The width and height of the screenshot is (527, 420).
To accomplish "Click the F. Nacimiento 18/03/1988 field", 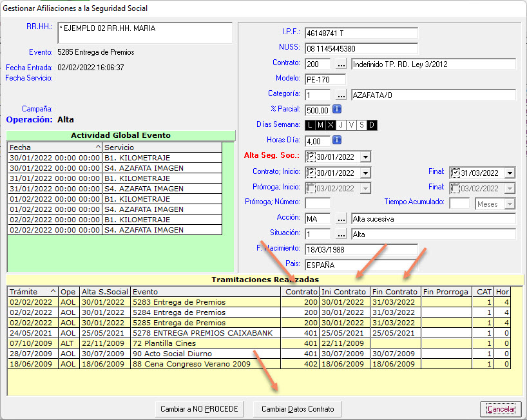I will coord(361,250).
